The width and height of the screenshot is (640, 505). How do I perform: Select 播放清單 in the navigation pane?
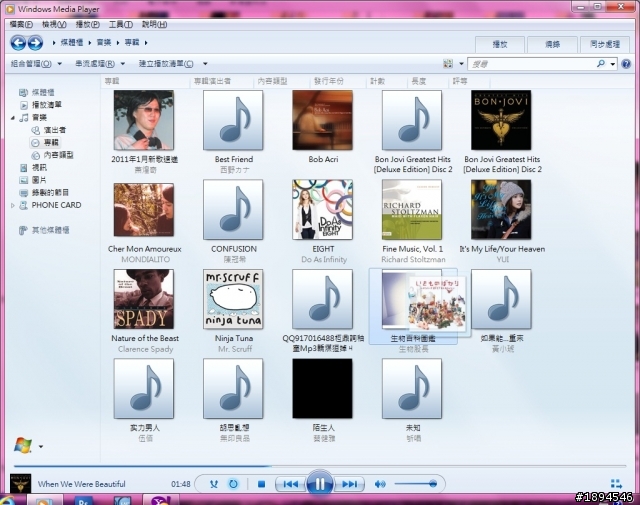pyautogui.click(x=47, y=105)
